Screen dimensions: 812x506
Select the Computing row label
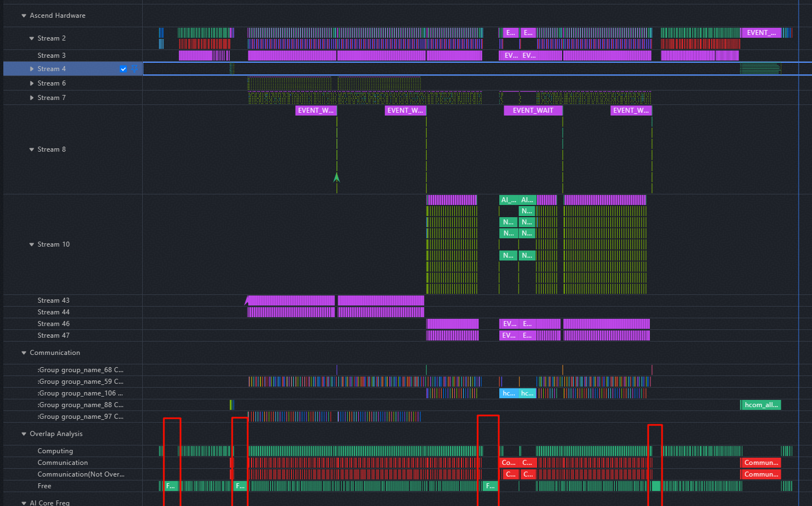point(55,451)
